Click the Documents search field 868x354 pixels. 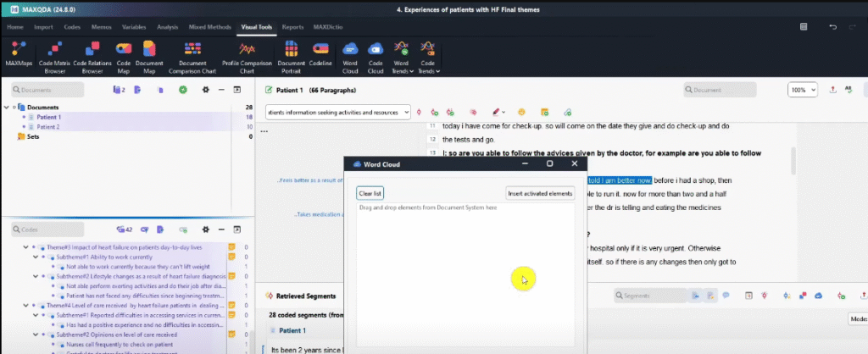47,90
